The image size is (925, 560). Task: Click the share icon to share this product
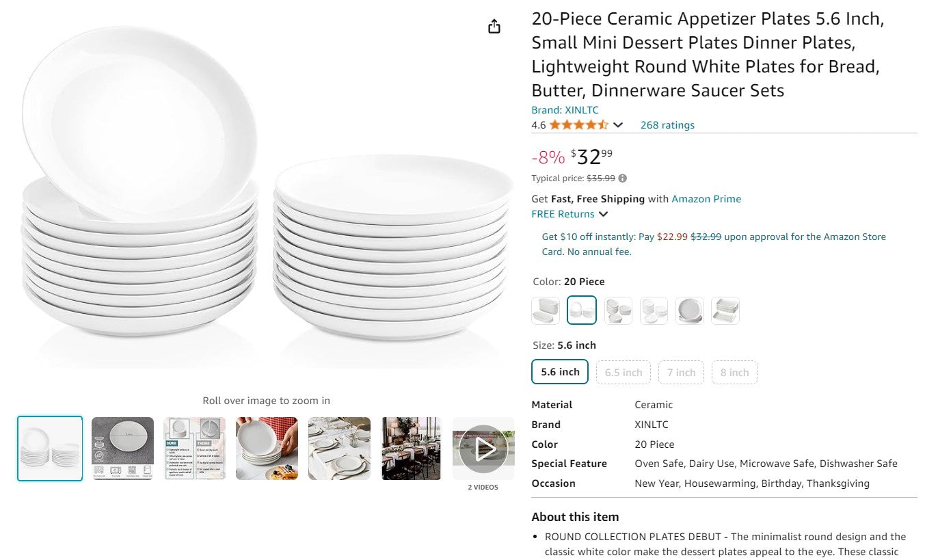tap(494, 25)
